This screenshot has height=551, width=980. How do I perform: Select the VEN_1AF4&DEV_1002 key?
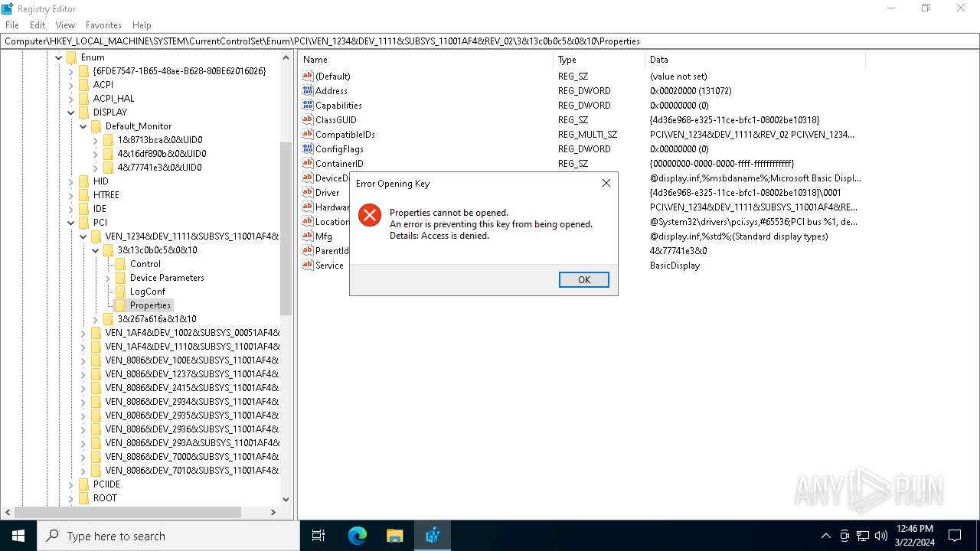[192, 333]
